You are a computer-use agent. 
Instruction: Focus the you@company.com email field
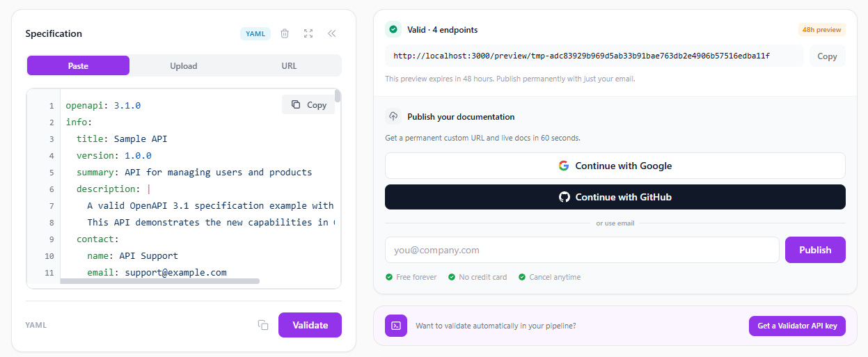(582, 250)
